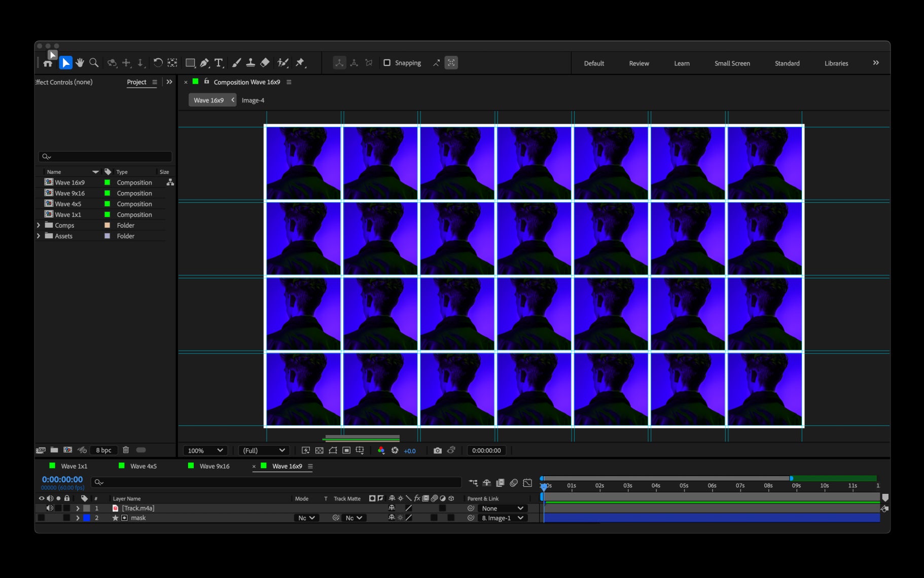Enable the Snapping checkbox

coord(387,63)
